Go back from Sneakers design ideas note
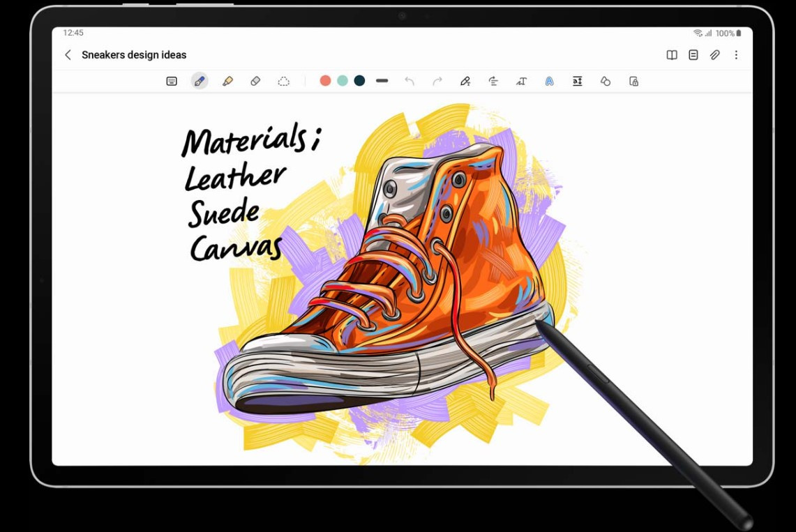 [68, 55]
